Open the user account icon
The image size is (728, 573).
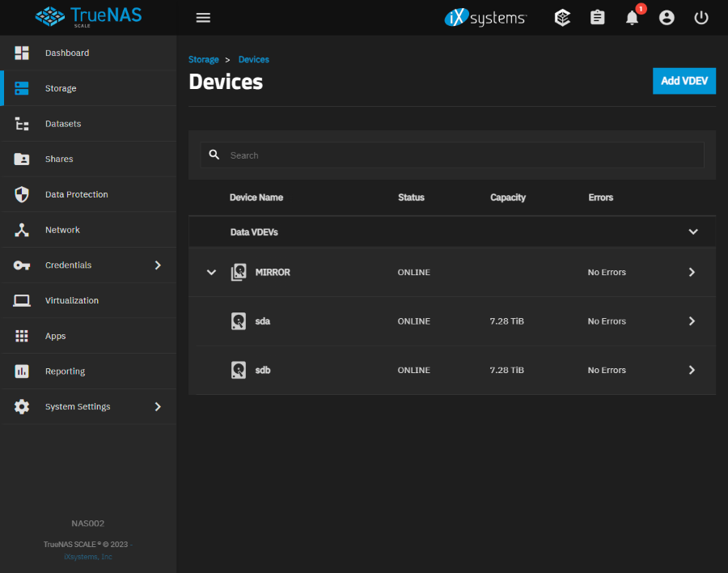tap(667, 18)
